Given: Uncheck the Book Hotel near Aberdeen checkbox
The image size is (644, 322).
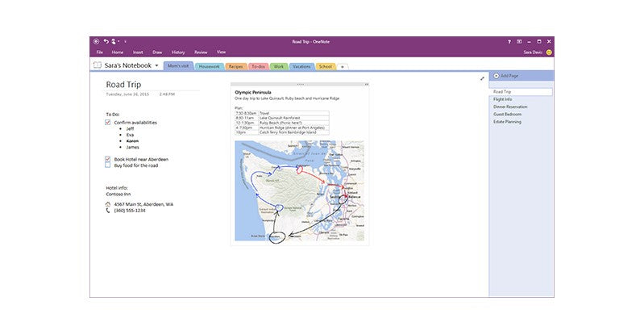Looking at the screenshot, I should (x=108, y=159).
